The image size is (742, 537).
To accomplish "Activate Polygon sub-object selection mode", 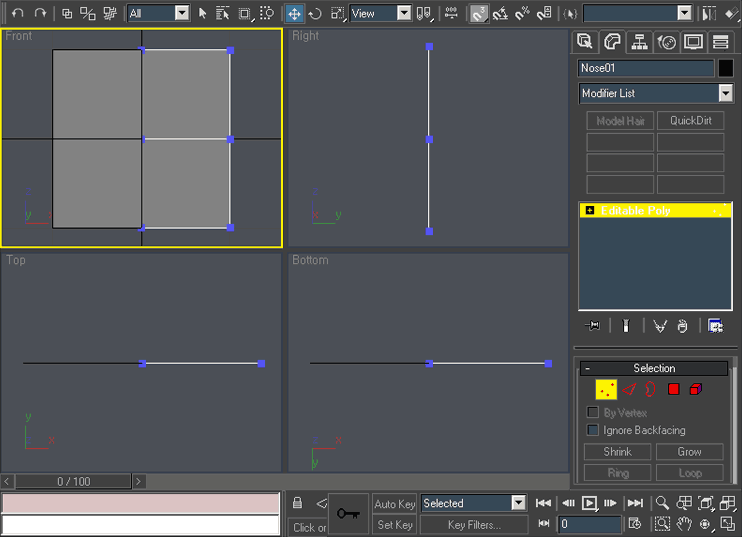I will (674, 389).
